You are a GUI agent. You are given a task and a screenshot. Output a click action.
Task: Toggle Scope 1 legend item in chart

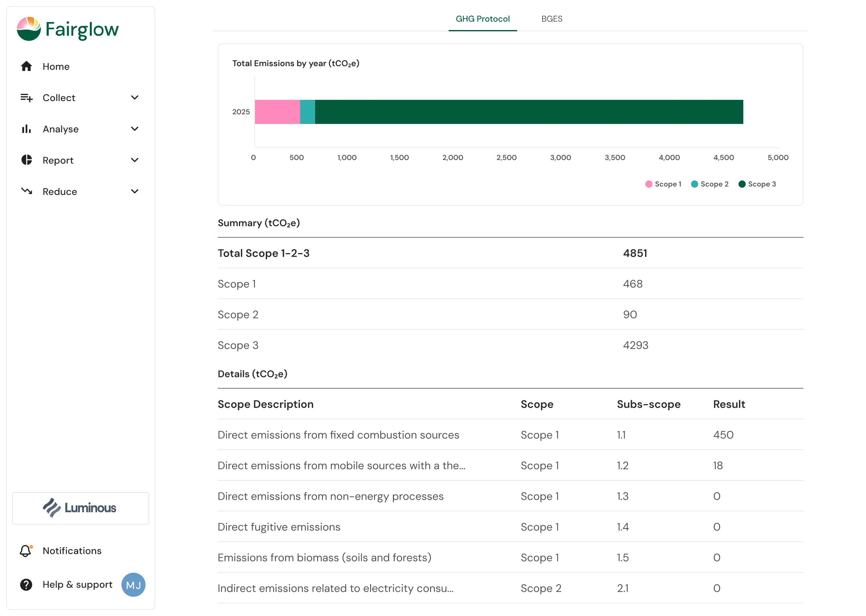[x=664, y=184]
